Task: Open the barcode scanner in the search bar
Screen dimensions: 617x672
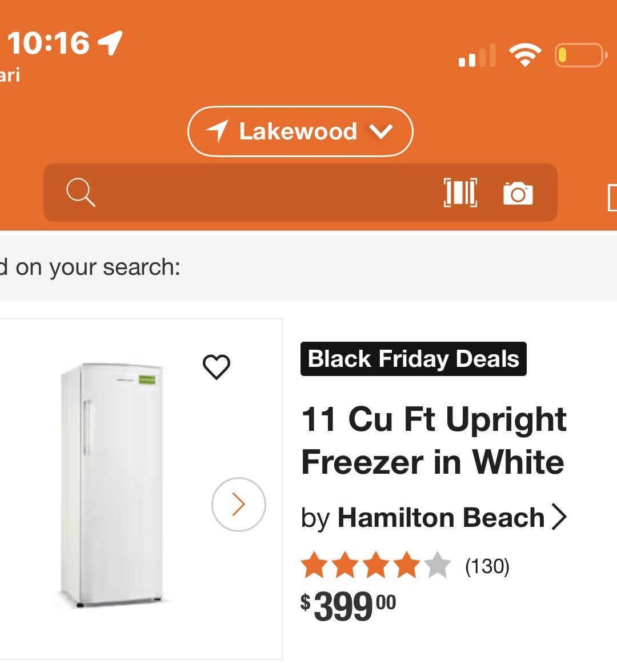Action: click(x=460, y=193)
